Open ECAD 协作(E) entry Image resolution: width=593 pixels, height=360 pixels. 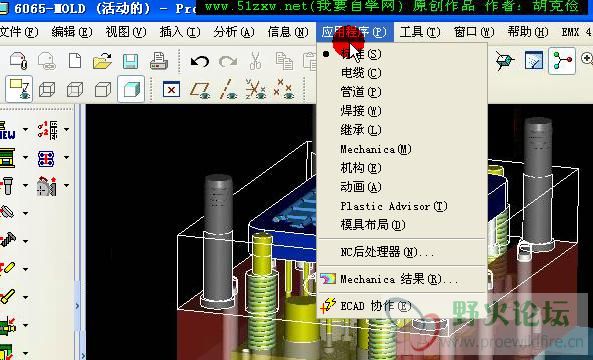click(402, 306)
